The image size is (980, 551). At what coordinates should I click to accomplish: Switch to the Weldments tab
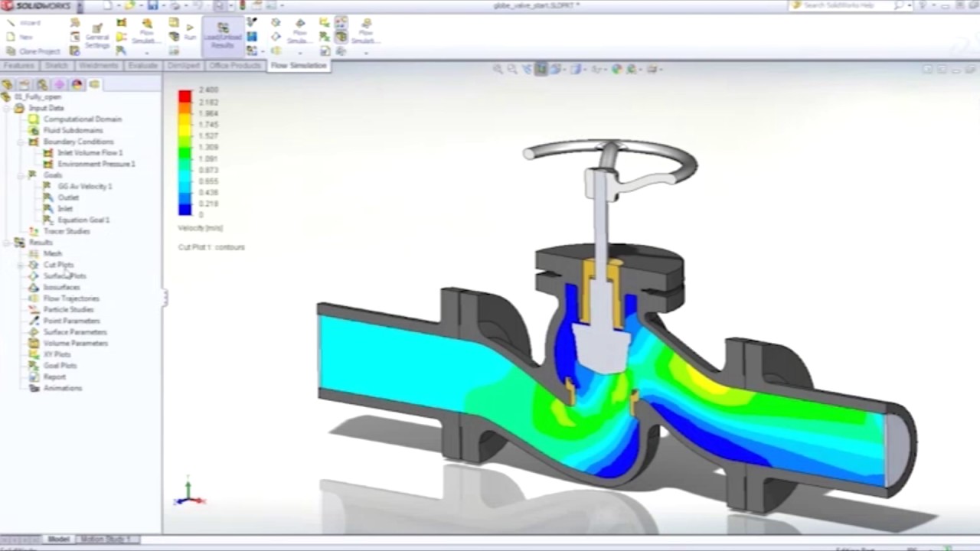tap(98, 66)
